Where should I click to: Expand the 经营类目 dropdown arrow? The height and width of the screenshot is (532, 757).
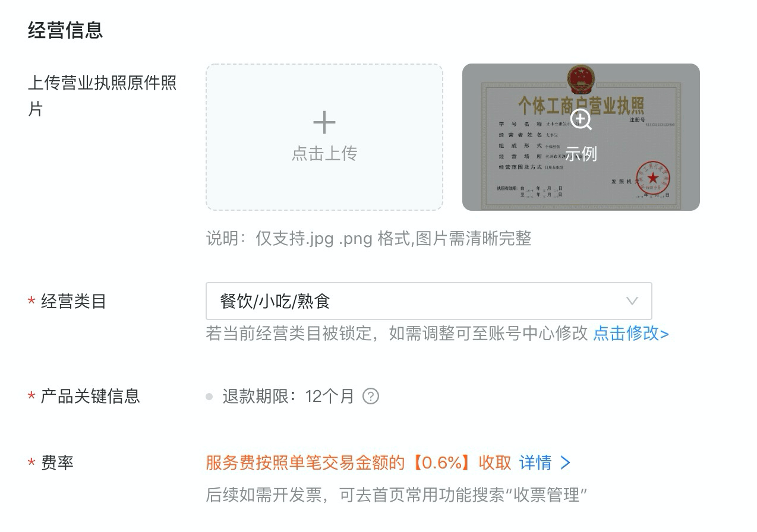pos(632,301)
